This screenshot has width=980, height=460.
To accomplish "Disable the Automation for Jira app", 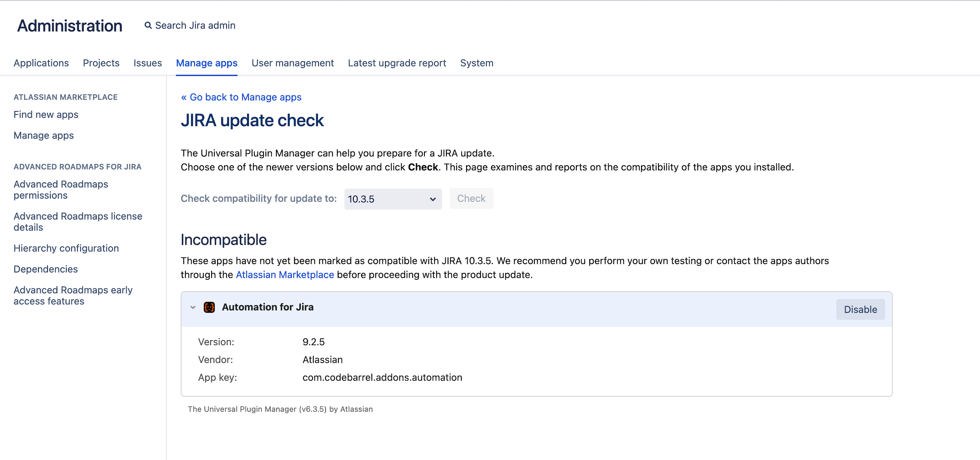I will 860,309.
